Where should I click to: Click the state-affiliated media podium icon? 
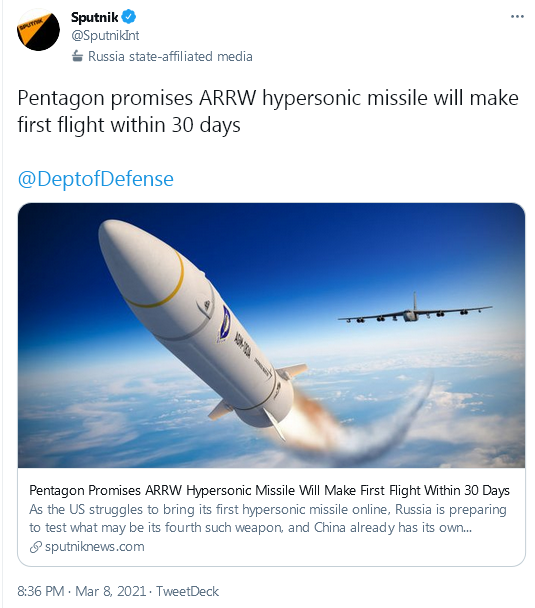click(78, 57)
